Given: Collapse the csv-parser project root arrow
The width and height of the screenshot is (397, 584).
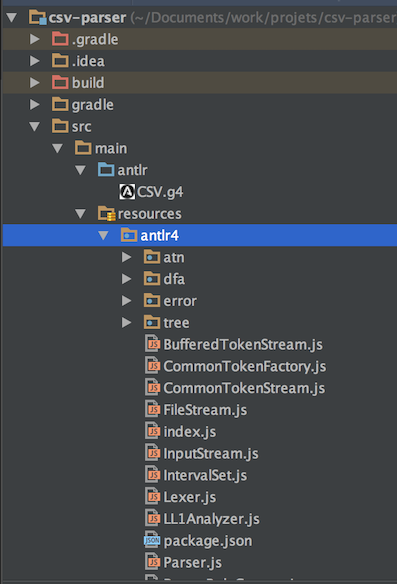Looking at the screenshot, I should [x=12, y=18].
